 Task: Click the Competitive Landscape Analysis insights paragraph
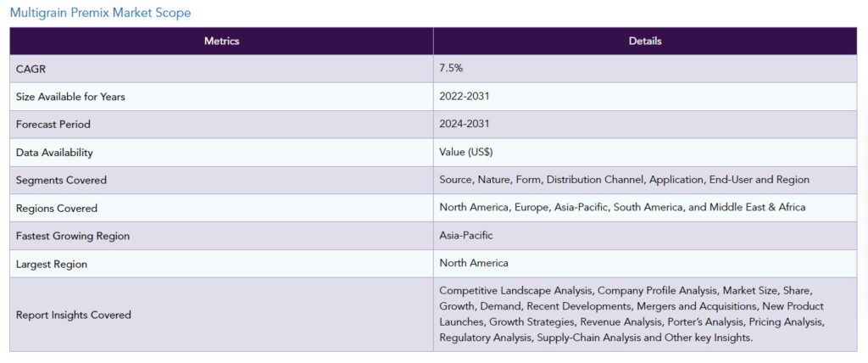(x=632, y=314)
